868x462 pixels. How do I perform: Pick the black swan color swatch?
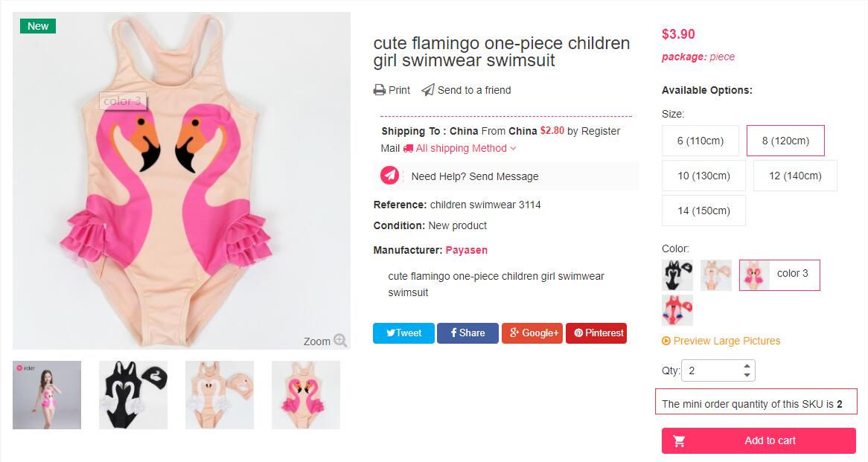677,275
